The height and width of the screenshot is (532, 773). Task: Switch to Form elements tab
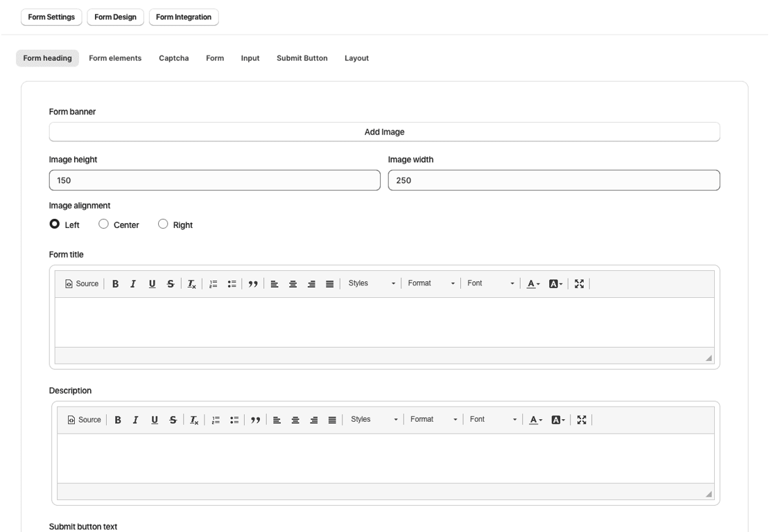tap(115, 58)
